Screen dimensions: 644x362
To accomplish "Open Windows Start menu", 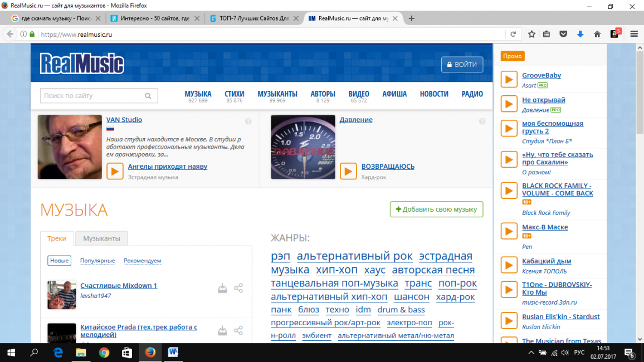I will click(11, 353).
